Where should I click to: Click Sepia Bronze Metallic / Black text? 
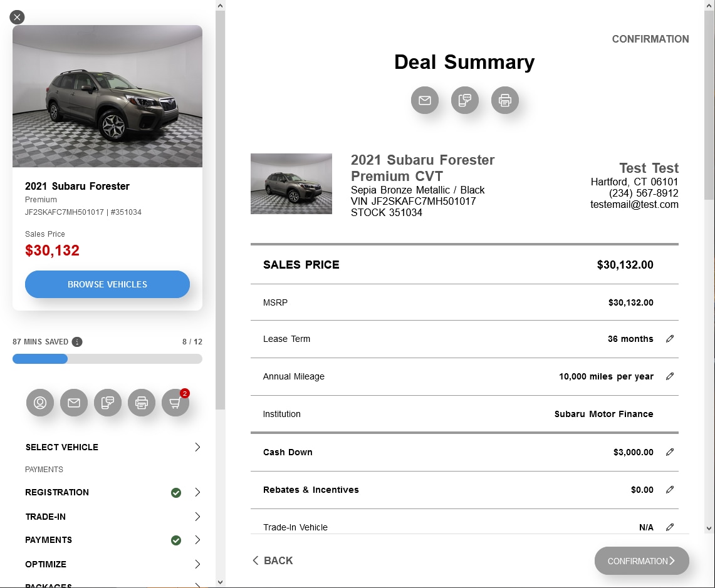[x=417, y=190]
